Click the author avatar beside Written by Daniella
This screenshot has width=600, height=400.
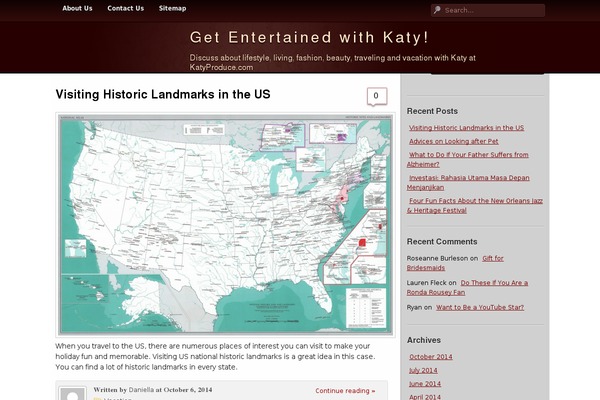pyautogui.click(x=72, y=393)
